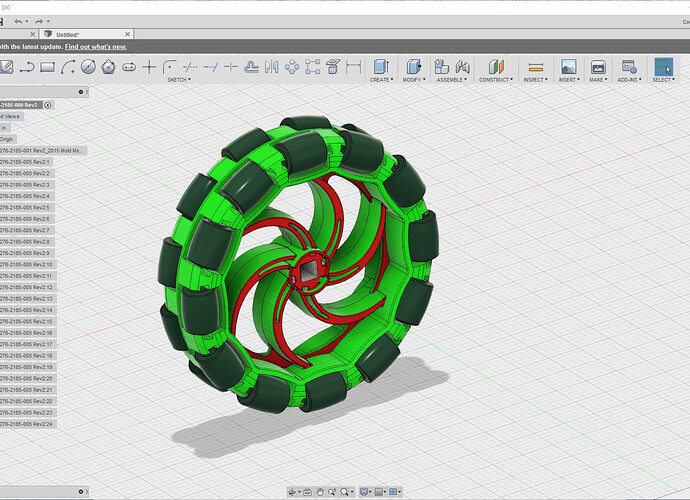Activate the Fillet sketch tool
Viewport: 690px width, 500px height.
click(169, 67)
